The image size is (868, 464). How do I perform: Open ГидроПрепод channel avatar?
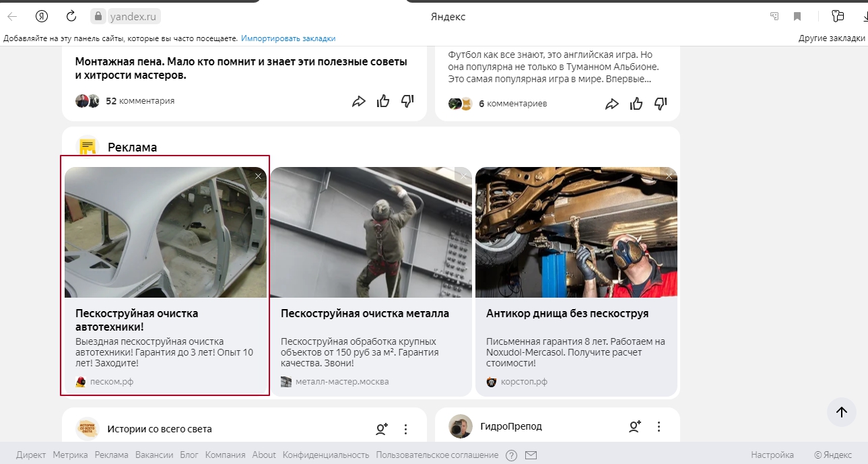(461, 426)
